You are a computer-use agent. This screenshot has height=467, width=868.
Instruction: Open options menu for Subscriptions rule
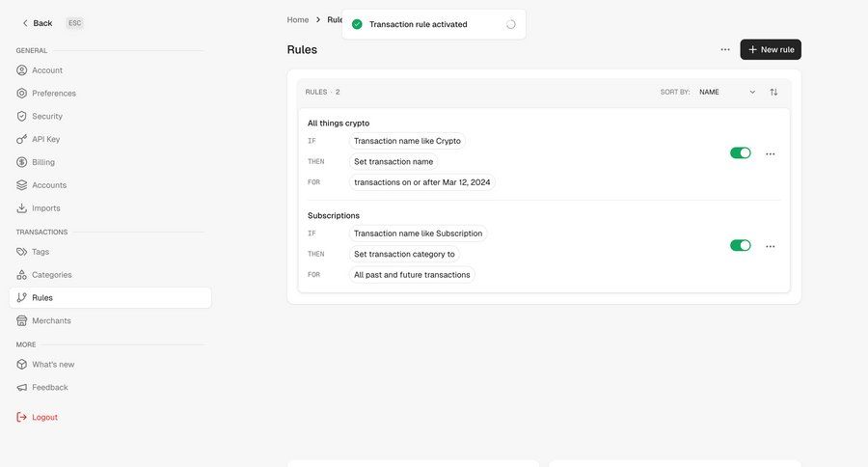tap(770, 246)
